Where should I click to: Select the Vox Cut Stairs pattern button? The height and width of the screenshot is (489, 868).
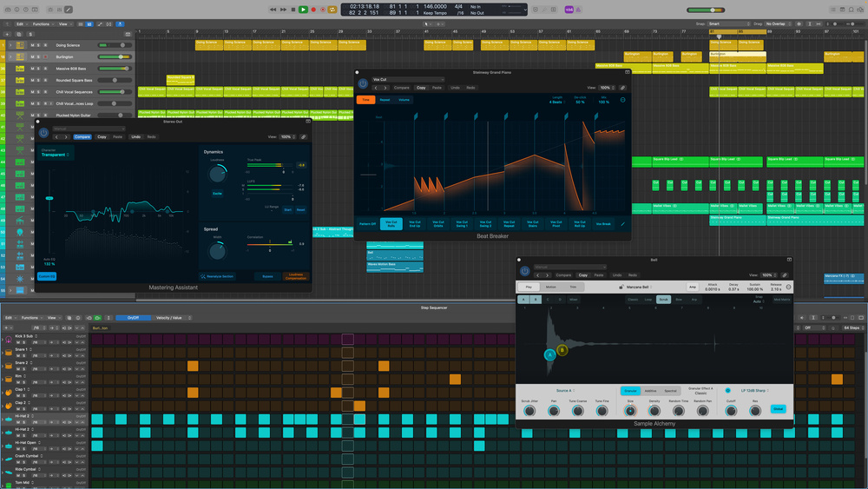coord(531,223)
